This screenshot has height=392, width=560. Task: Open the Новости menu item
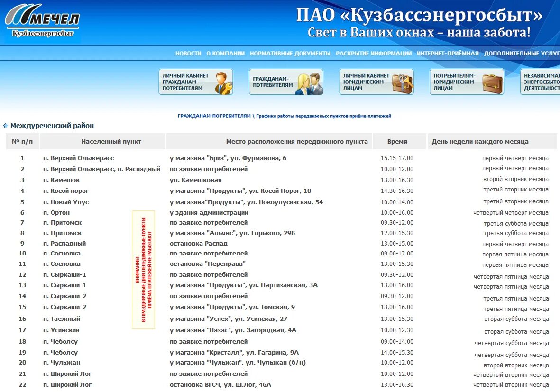point(188,53)
